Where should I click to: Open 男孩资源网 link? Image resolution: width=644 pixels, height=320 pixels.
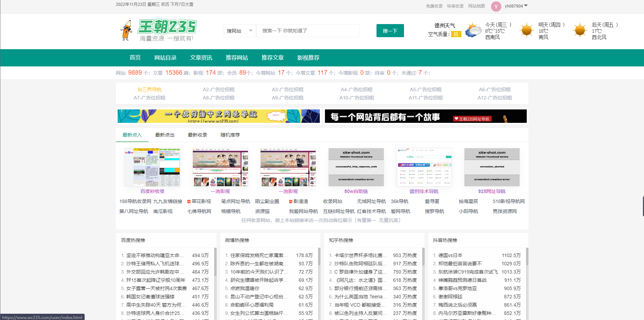[505, 211]
